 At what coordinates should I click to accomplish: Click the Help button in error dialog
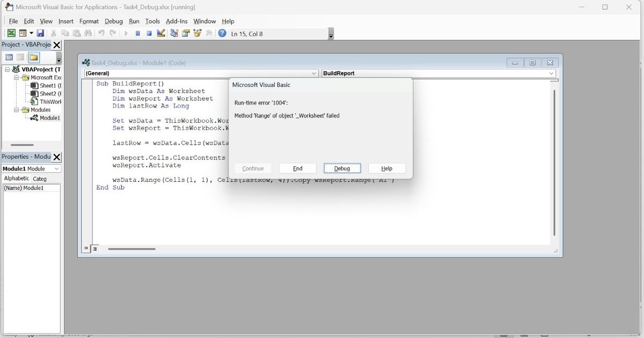click(x=387, y=168)
